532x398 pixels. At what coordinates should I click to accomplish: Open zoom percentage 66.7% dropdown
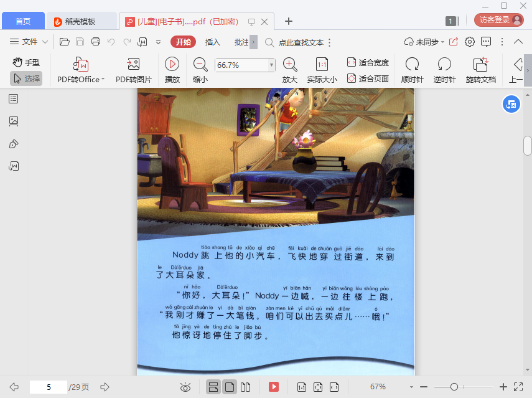[271, 65]
